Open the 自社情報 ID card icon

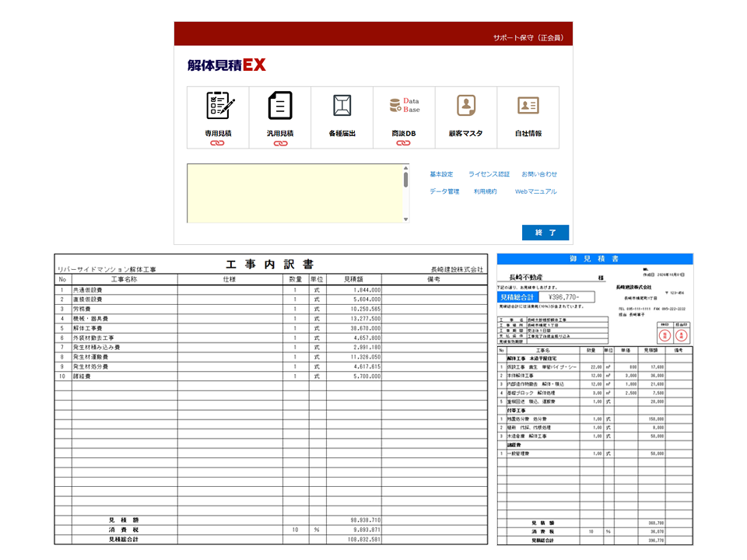click(528, 105)
